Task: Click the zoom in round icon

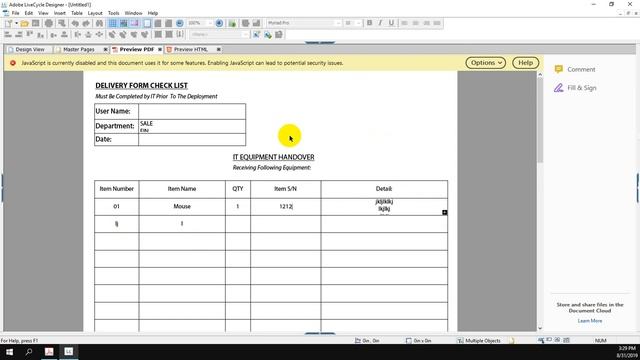Action: pyautogui.click(x=219, y=23)
